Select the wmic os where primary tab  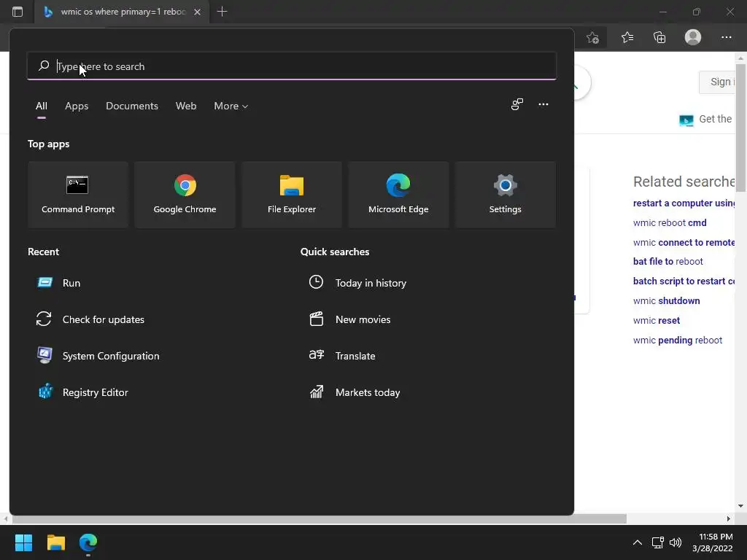pyautogui.click(x=122, y=12)
